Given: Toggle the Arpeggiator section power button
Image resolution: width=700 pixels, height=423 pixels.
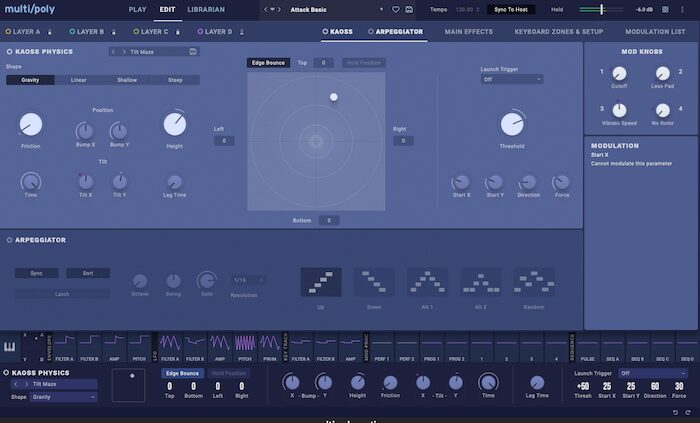Looking at the screenshot, I should pos(9,240).
